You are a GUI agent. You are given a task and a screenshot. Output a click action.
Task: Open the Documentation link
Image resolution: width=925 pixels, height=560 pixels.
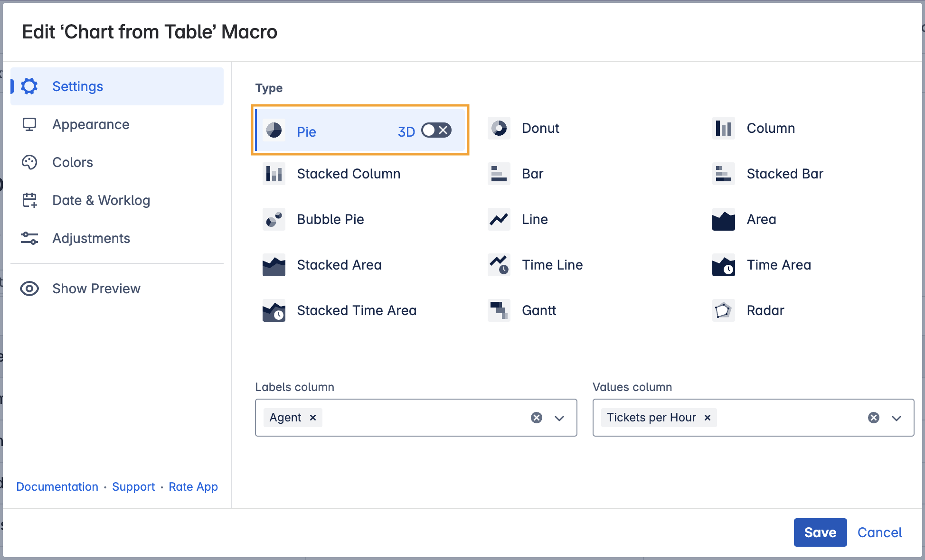[57, 486]
